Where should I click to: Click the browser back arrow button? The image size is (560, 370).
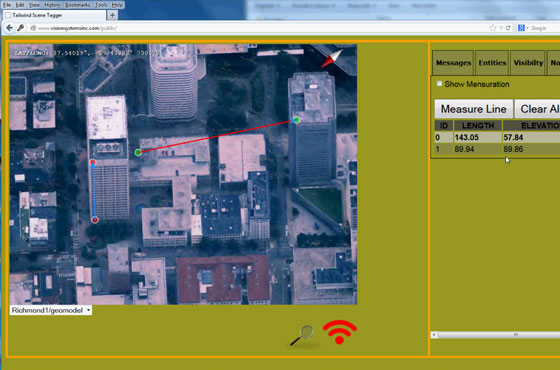(9, 28)
